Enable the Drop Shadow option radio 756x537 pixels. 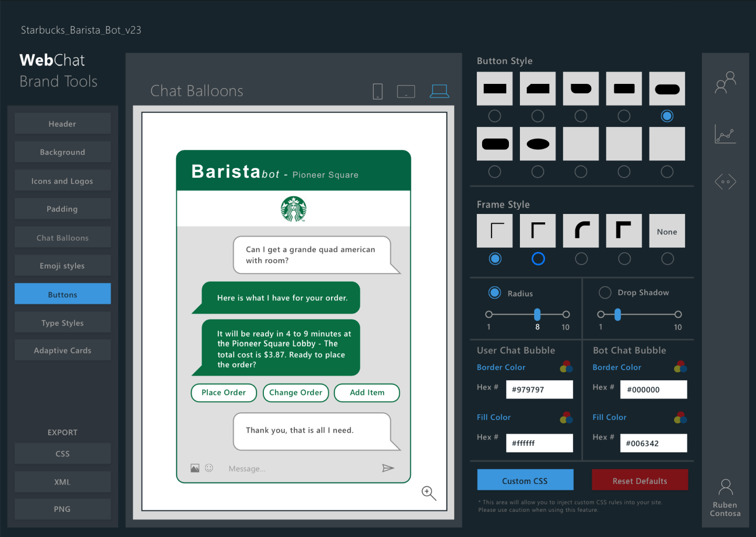click(x=605, y=293)
